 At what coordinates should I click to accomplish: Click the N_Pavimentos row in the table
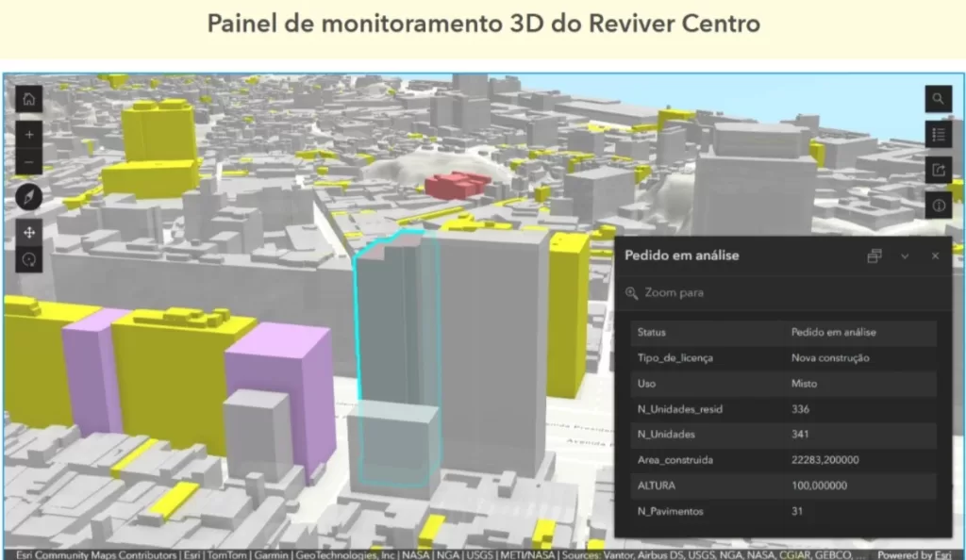pyautogui.click(x=783, y=511)
